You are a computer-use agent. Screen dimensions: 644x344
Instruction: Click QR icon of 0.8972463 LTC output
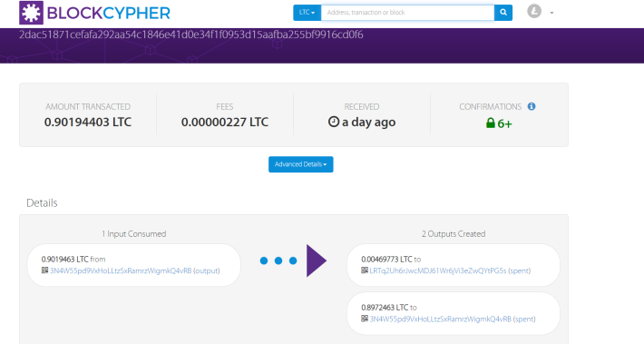pos(365,318)
